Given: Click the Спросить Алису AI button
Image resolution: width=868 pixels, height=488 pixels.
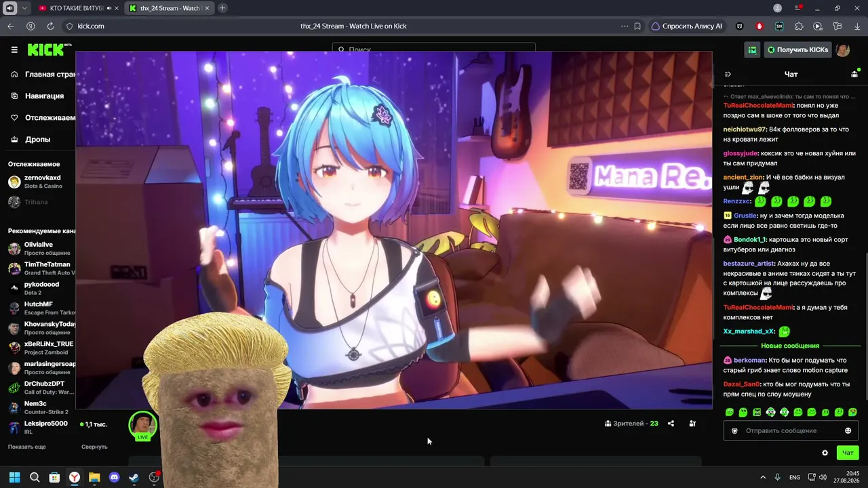Looking at the screenshot, I should pos(687,26).
